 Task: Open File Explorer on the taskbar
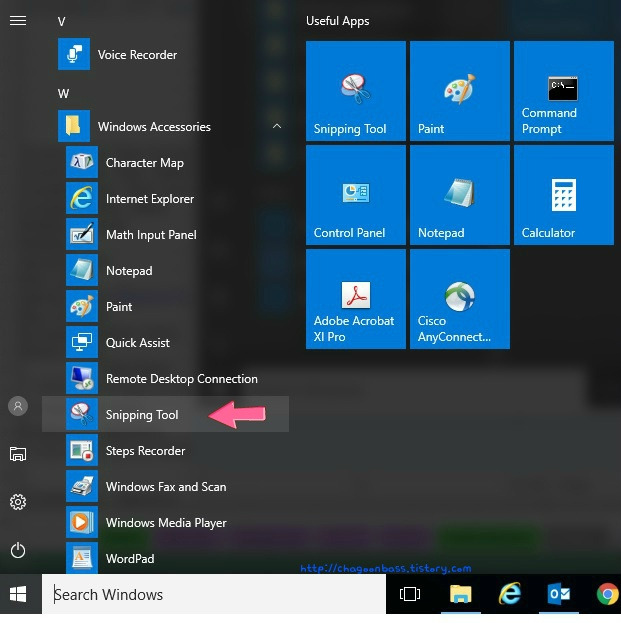tap(460, 594)
